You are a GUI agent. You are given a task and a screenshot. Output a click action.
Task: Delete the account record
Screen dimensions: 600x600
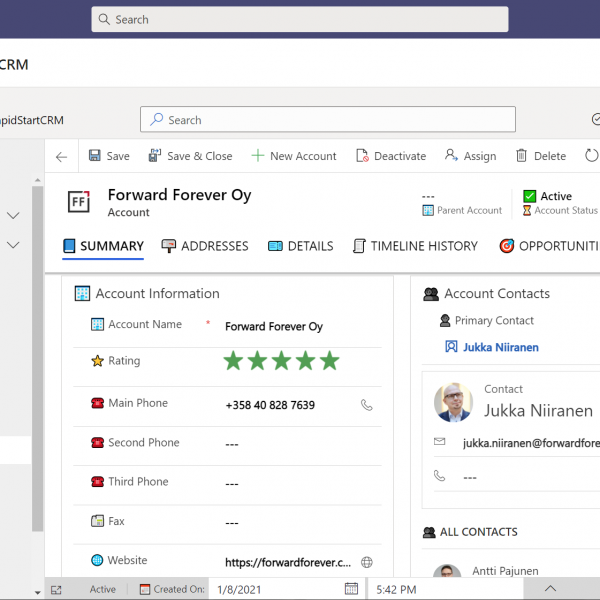541,156
